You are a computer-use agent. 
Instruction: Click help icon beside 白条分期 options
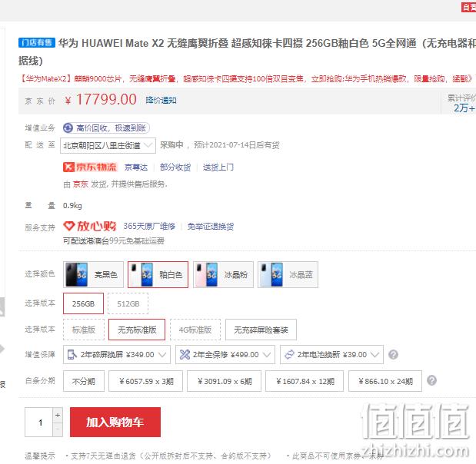[431, 380]
